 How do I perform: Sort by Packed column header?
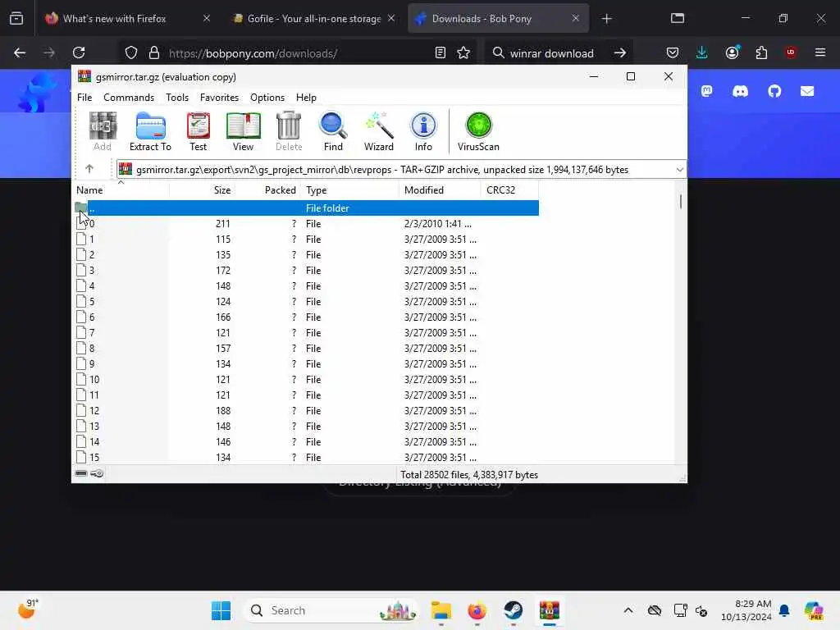coord(268,190)
